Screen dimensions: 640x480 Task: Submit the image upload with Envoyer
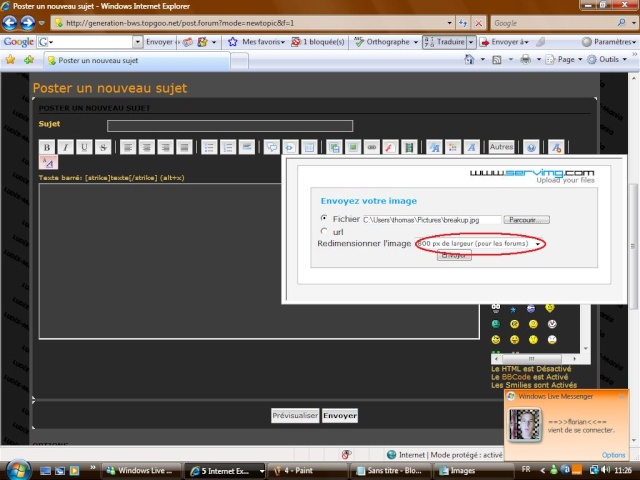point(454,256)
